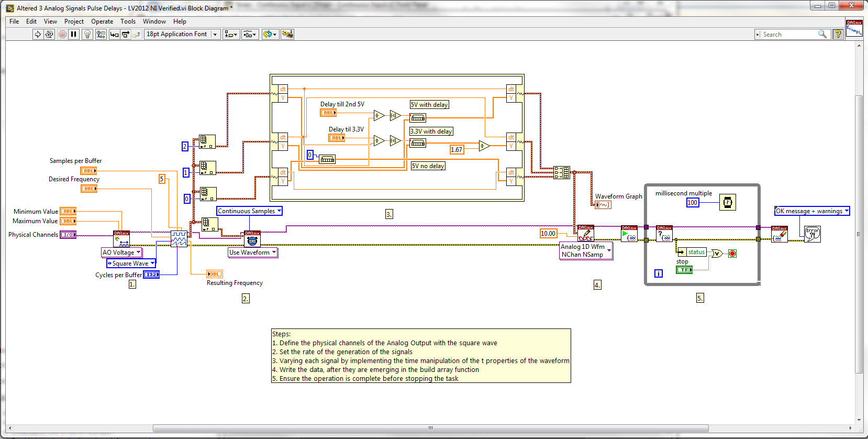The width and height of the screenshot is (868, 439).
Task: Click the while loop stop condition terminal
Action: (732, 254)
